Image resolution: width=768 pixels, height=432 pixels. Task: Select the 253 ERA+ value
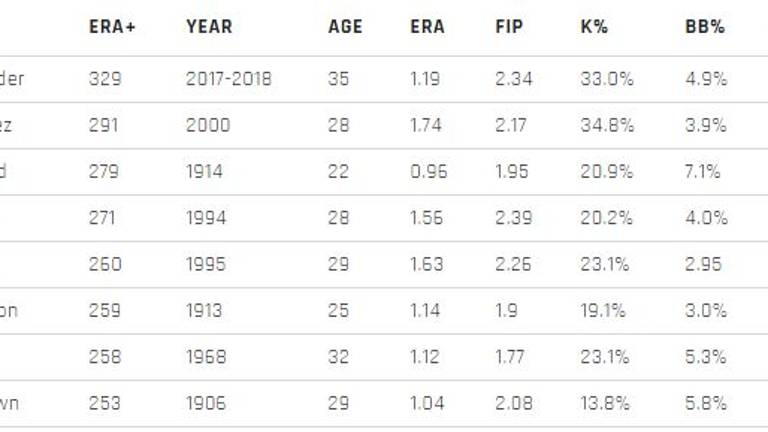103,403
